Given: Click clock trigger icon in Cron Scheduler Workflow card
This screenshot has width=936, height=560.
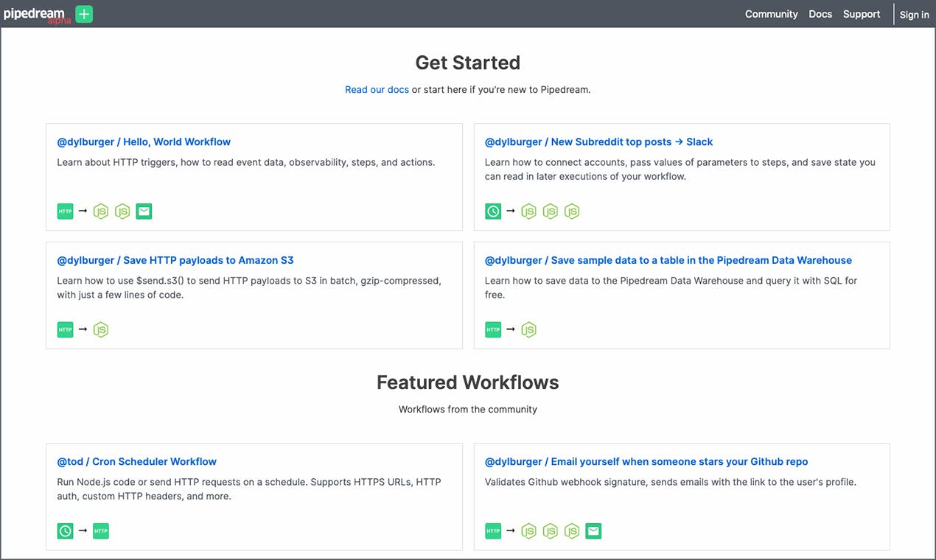Looking at the screenshot, I should tap(66, 531).
